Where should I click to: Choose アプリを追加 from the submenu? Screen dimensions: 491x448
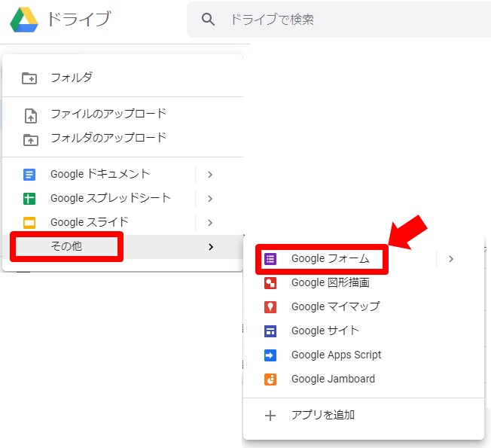(x=322, y=415)
